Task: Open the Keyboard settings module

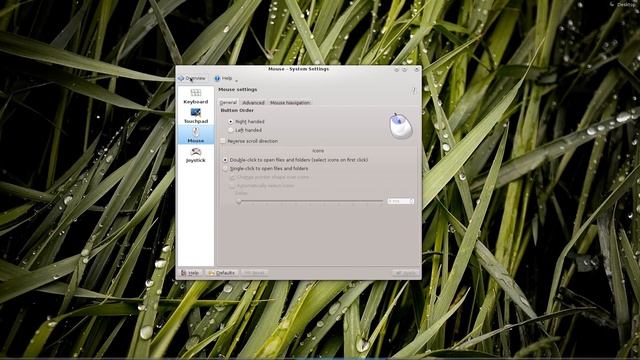Action: [x=196, y=96]
